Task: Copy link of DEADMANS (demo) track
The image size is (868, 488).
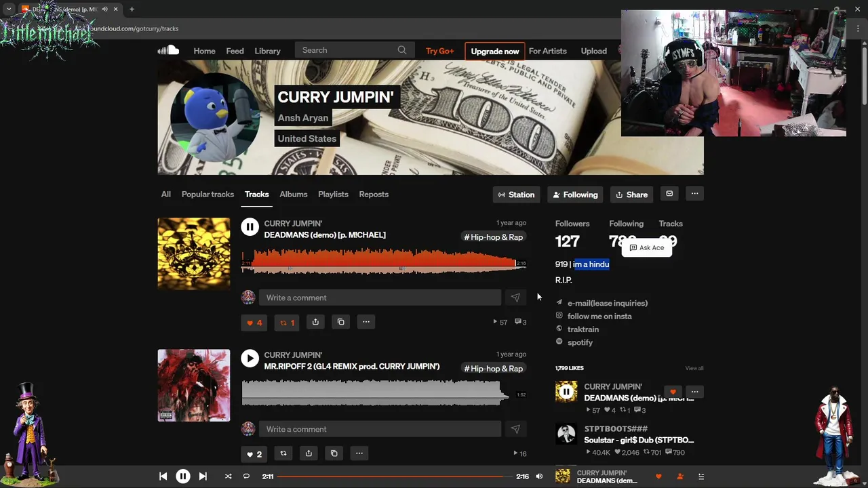Action: coord(341,322)
